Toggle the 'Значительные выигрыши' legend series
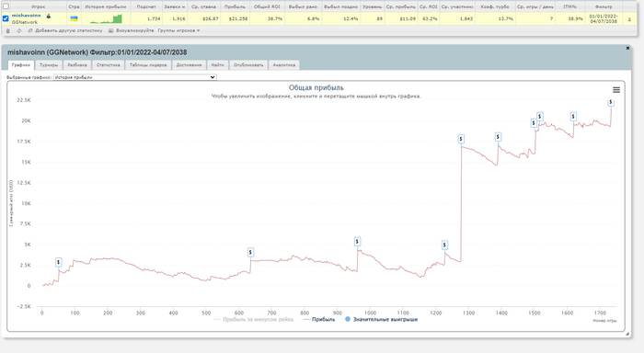The width and height of the screenshot is (644, 353). [381, 319]
